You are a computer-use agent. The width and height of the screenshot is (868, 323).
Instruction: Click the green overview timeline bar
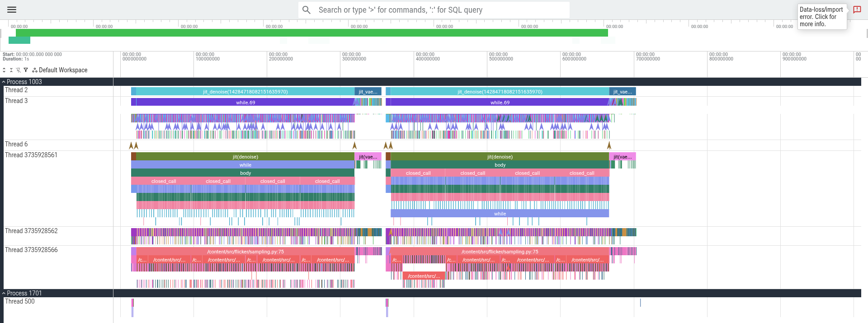coord(312,33)
